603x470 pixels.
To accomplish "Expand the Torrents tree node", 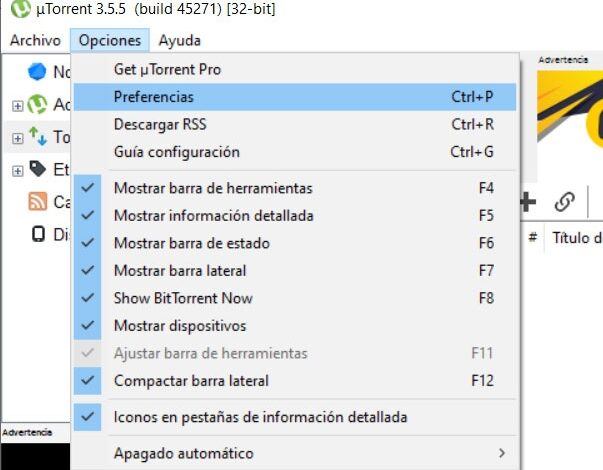I will pos(17,137).
